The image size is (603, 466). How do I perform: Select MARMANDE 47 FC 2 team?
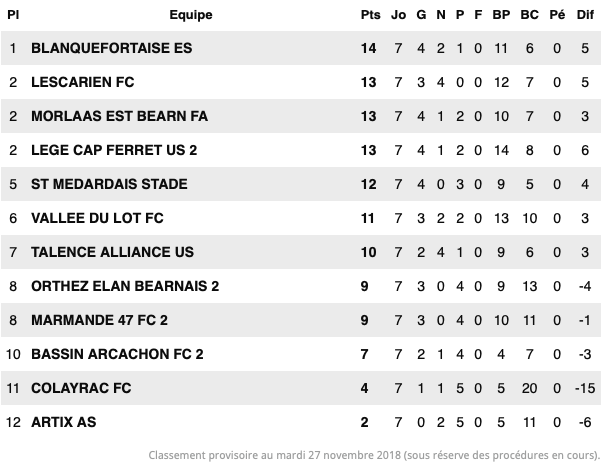[x=99, y=320]
